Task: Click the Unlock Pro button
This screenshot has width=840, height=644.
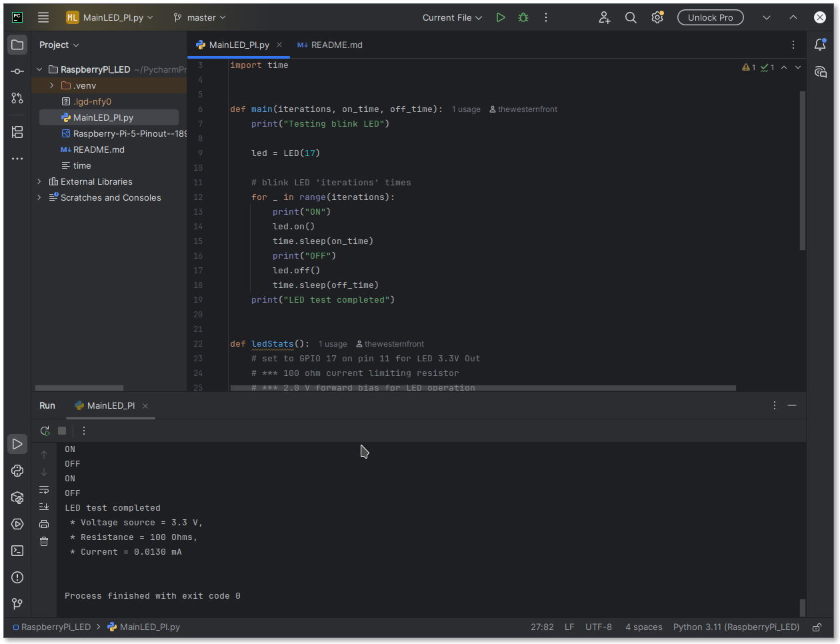Action: pyautogui.click(x=711, y=18)
